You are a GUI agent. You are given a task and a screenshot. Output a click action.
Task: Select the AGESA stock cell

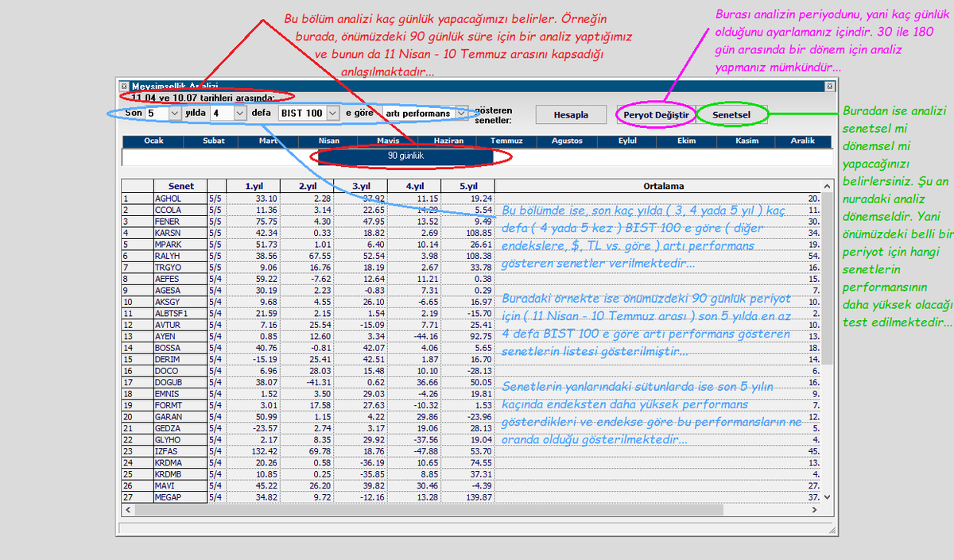coord(180,290)
